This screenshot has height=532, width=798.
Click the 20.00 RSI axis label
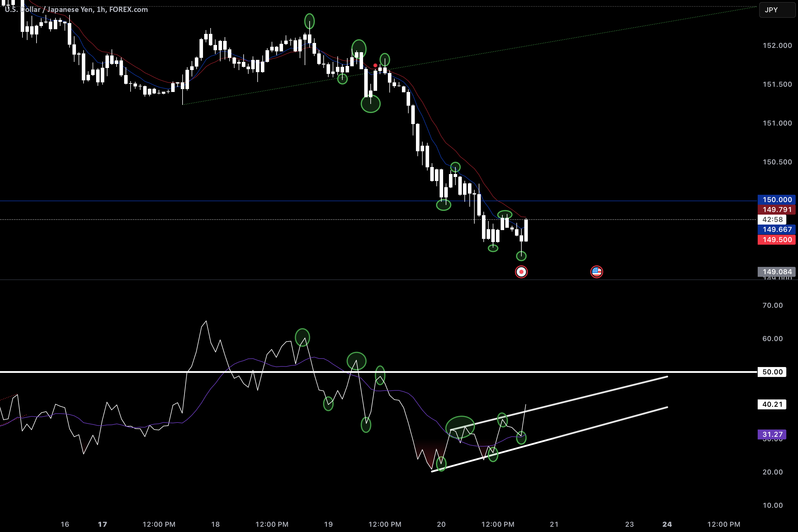773,472
